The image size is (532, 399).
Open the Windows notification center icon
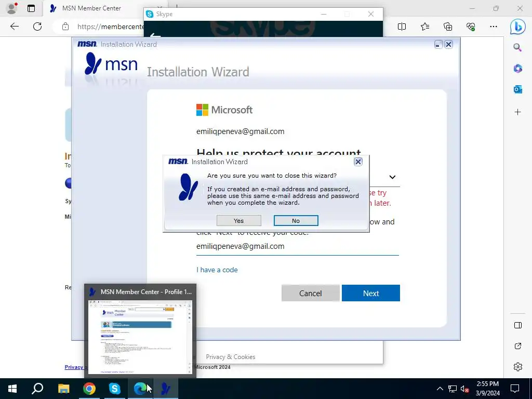(x=515, y=389)
